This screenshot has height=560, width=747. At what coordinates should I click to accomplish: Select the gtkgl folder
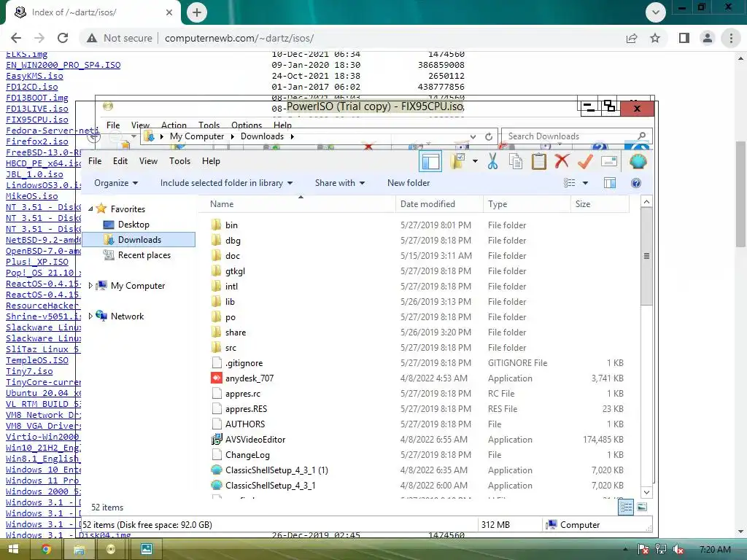click(235, 271)
